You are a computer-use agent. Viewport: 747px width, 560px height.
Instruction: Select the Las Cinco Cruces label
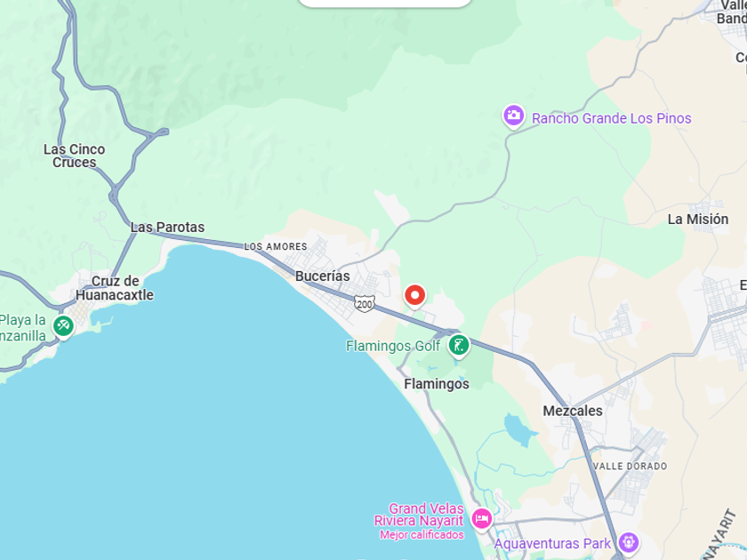click(x=75, y=156)
